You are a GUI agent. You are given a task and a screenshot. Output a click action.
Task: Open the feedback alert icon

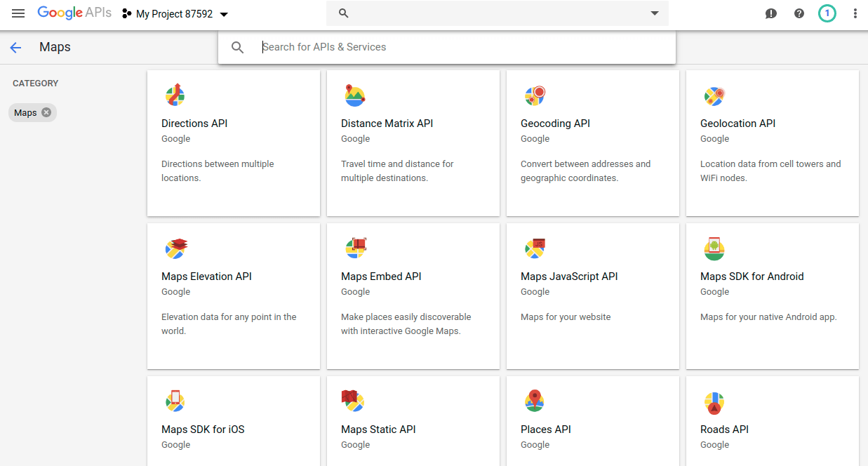click(x=771, y=13)
